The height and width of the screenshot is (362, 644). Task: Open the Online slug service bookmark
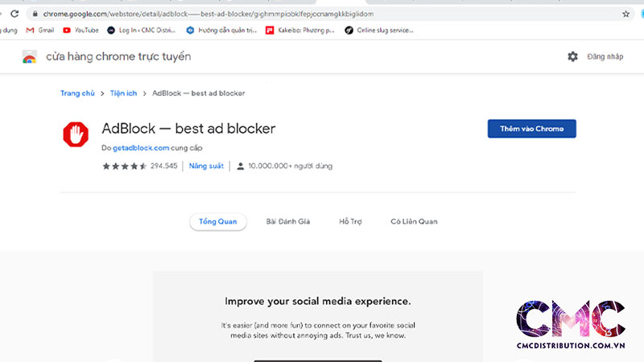[378, 30]
